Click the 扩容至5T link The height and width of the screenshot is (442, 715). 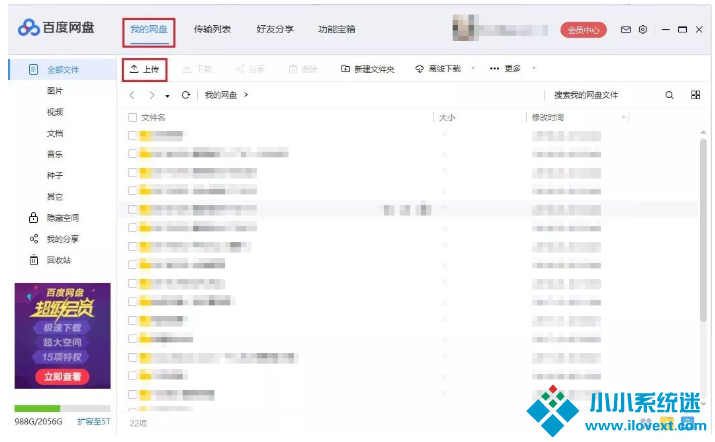coord(93,421)
